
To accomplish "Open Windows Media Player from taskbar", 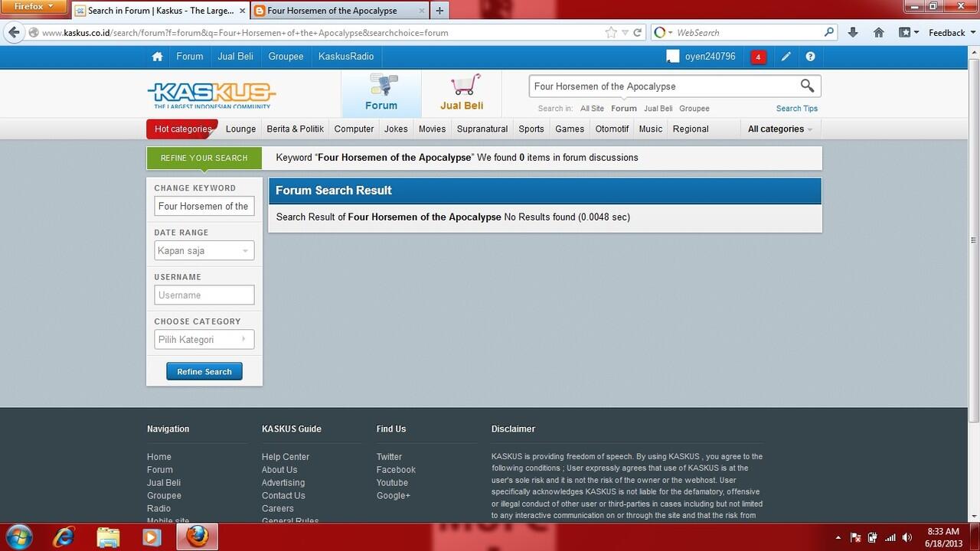I will coord(152,536).
